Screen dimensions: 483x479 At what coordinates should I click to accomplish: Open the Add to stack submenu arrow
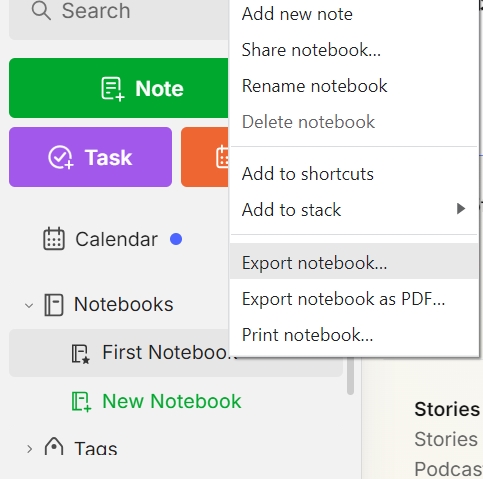(x=461, y=209)
